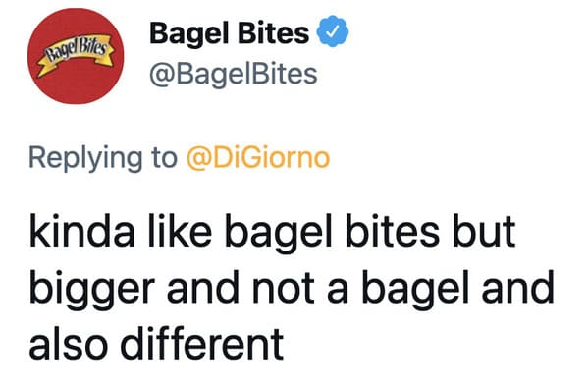Click the word 'Replying' in reply context
Viewport: 588px width, 390px height.
pyautogui.click(x=85, y=159)
